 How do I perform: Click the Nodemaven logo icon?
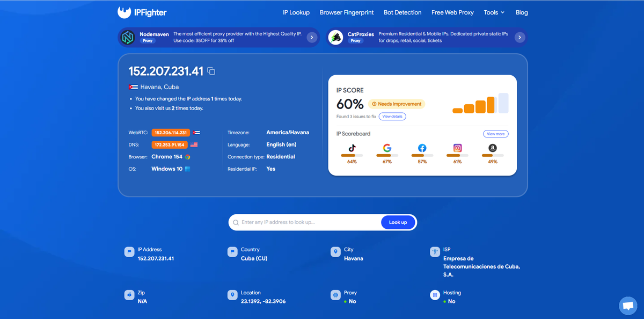(128, 37)
